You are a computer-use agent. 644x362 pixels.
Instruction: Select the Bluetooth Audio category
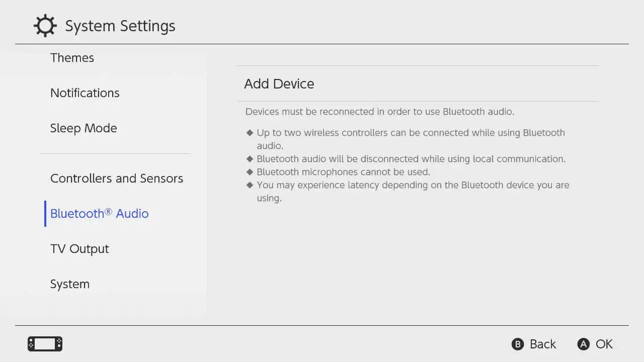point(99,214)
